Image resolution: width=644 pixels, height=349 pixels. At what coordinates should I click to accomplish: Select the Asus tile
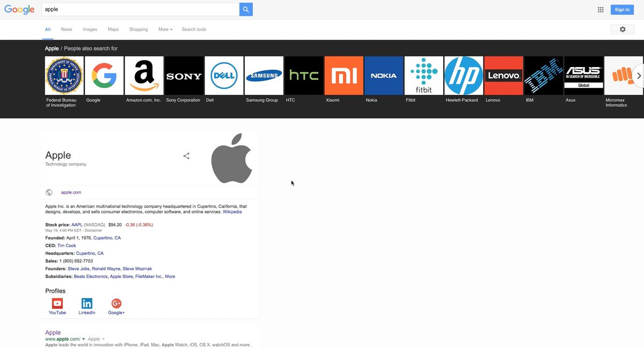(x=584, y=76)
